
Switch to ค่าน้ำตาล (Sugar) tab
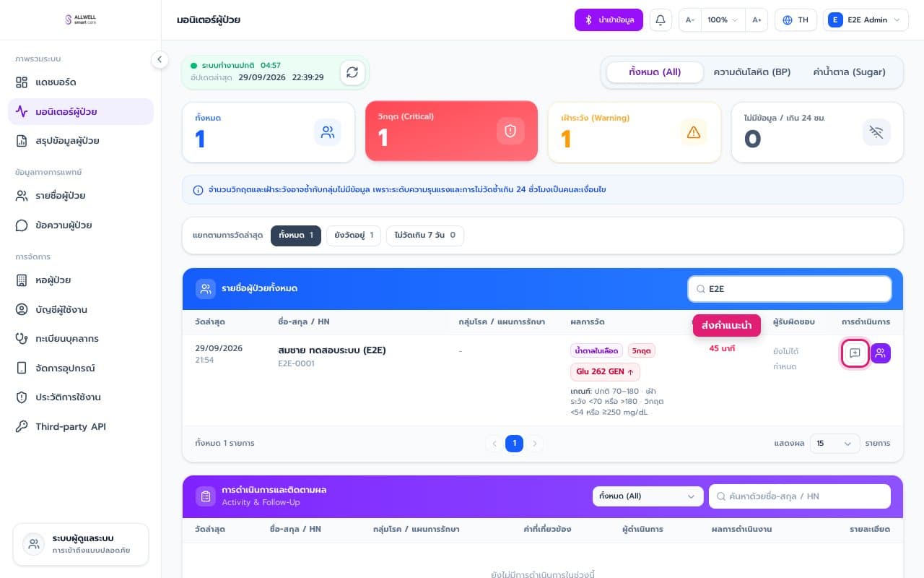click(x=849, y=72)
